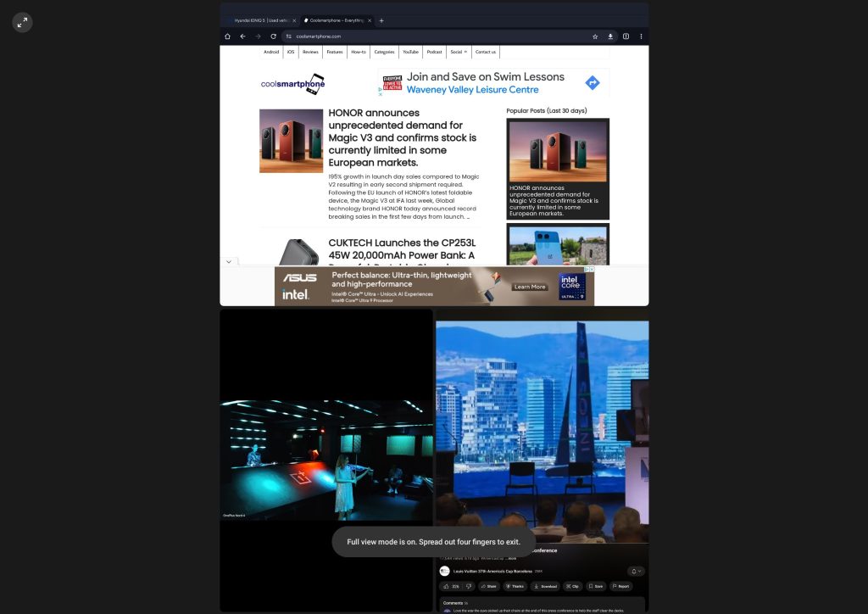Open Chrome downloads icon
The height and width of the screenshot is (614, 868).
610,36
